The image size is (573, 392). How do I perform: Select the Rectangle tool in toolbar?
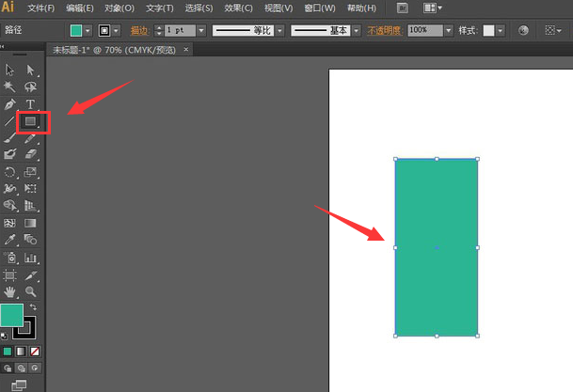tap(30, 121)
